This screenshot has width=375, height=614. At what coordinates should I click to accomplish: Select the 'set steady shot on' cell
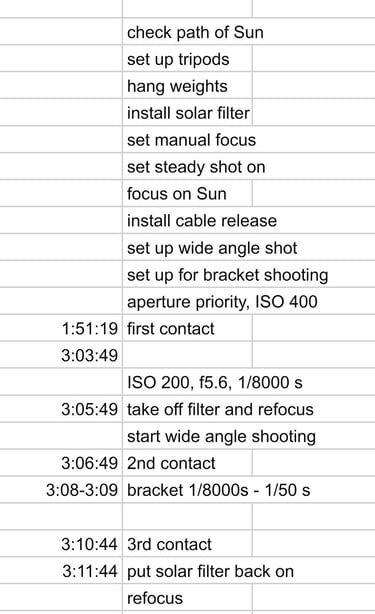pos(187,167)
